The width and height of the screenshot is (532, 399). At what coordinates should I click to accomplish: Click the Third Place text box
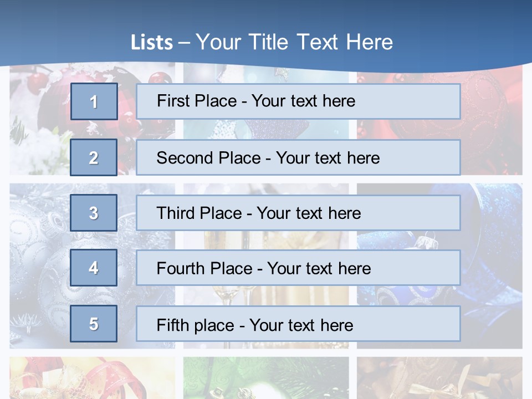tap(298, 213)
